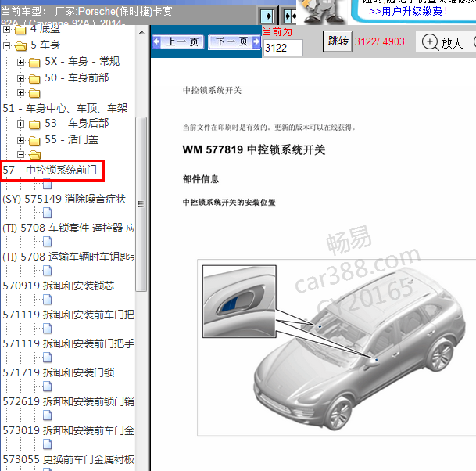Click the collapse-panel arrows icon in the header
476x471 pixels.
click(x=290, y=16)
